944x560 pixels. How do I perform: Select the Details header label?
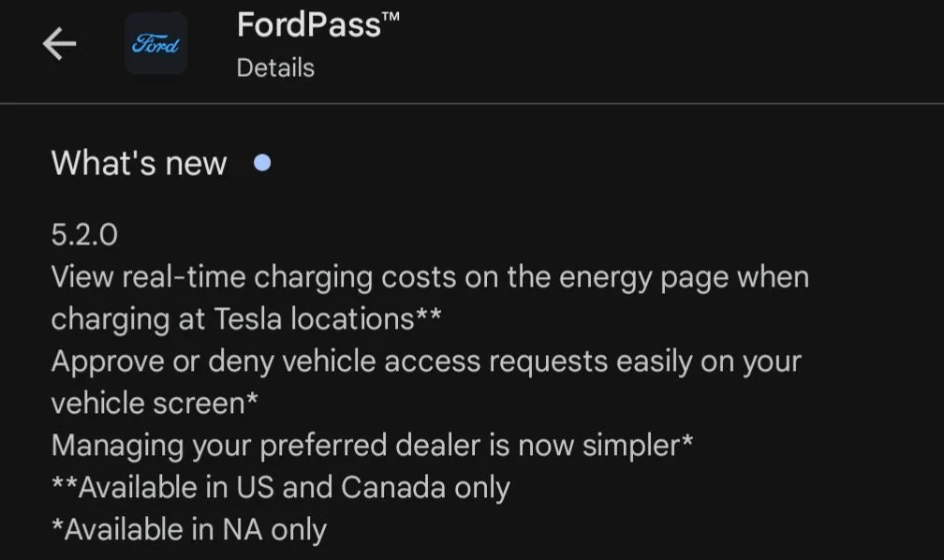coord(275,67)
